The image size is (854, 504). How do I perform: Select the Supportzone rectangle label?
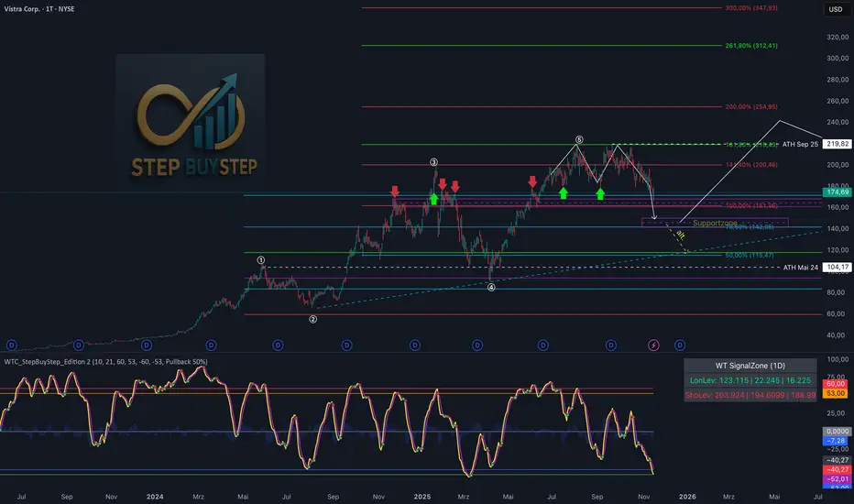click(x=715, y=223)
